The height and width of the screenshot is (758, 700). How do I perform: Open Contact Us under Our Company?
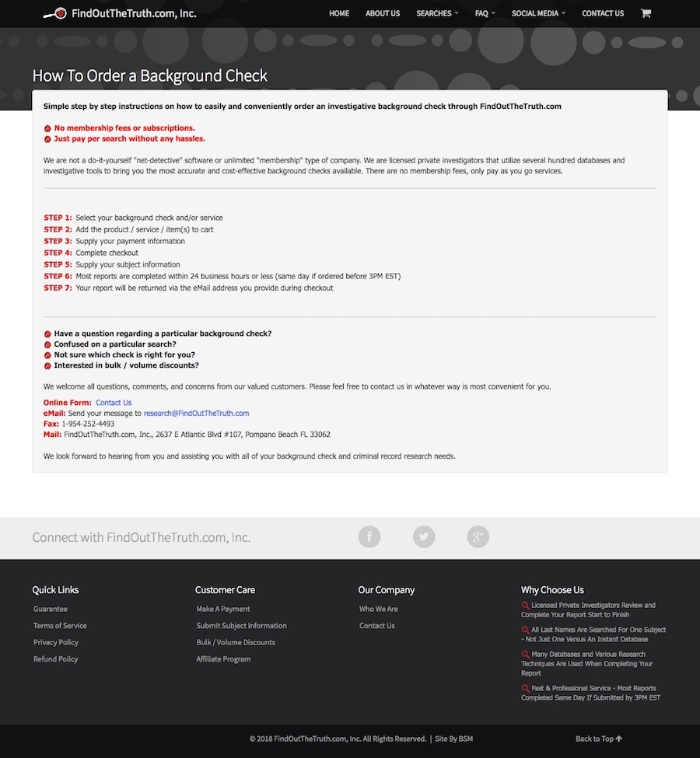coord(377,626)
